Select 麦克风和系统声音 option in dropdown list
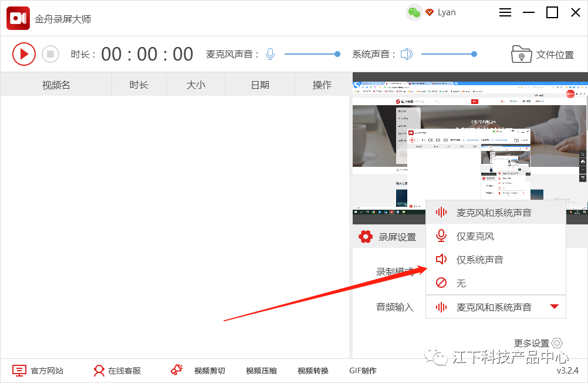 point(496,213)
